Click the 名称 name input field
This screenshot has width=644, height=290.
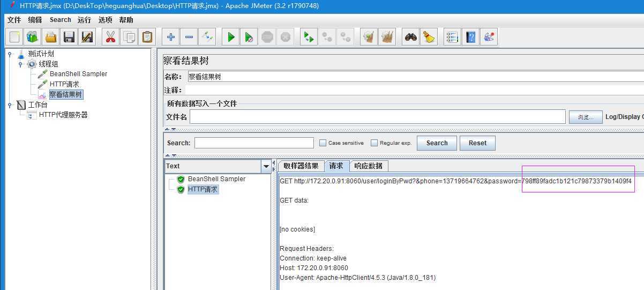416,77
